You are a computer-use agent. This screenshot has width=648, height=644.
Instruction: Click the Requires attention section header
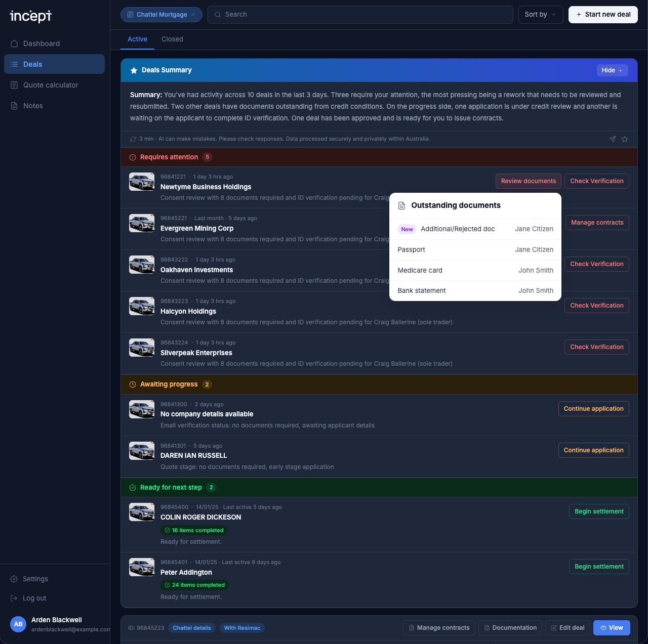coord(379,157)
